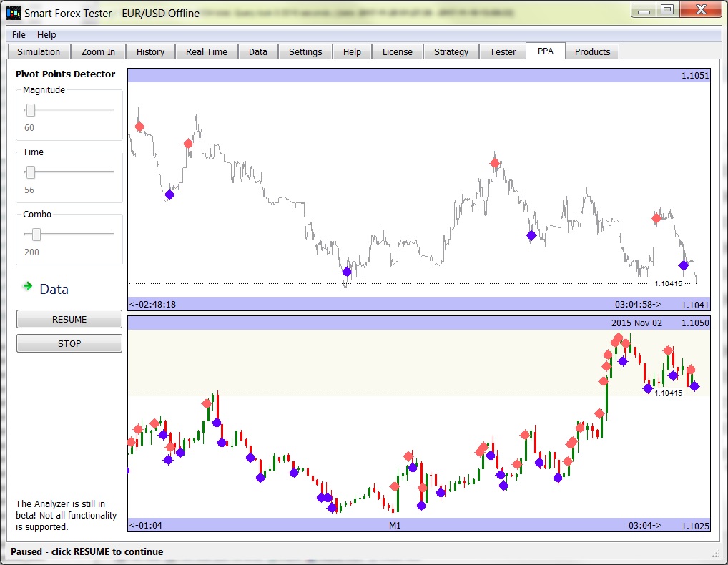Open the File menu
This screenshot has width=728, height=565.
pyautogui.click(x=19, y=35)
